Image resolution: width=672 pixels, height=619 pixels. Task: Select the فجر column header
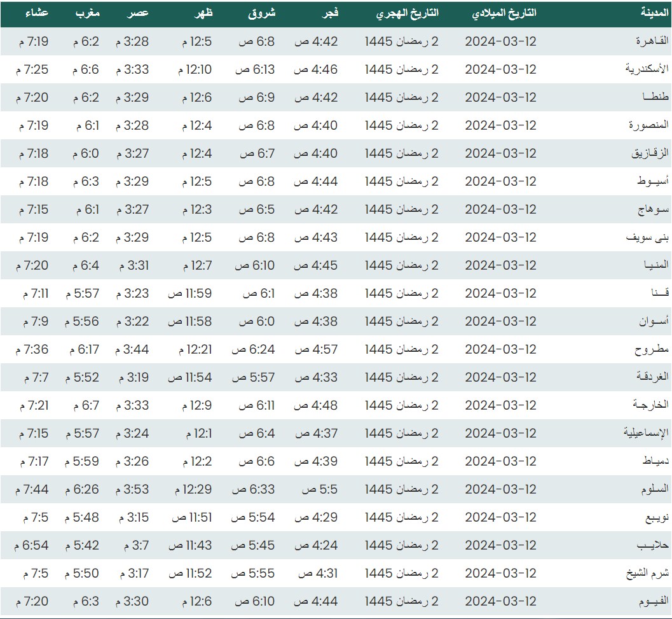(x=328, y=13)
